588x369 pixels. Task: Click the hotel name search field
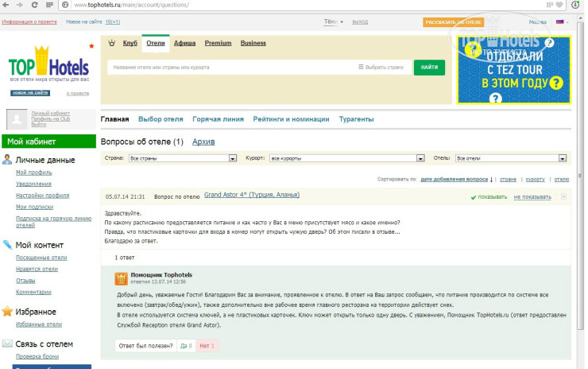pyautogui.click(x=230, y=68)
